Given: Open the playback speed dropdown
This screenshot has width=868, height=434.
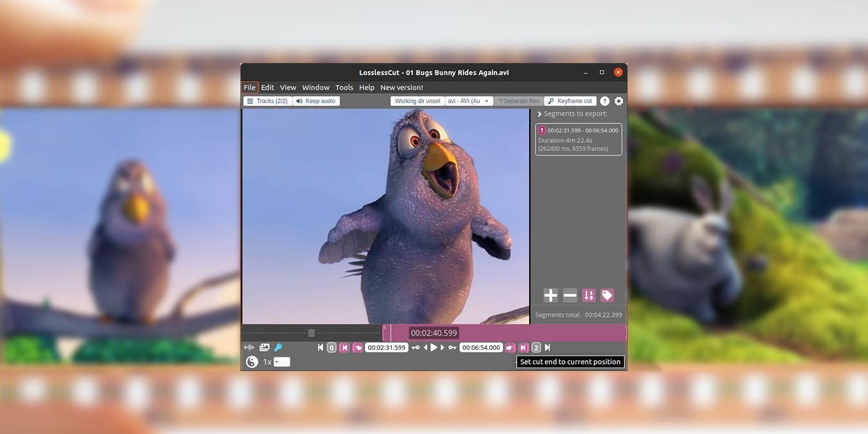Looking at the screenshot, I should [281, 361].
